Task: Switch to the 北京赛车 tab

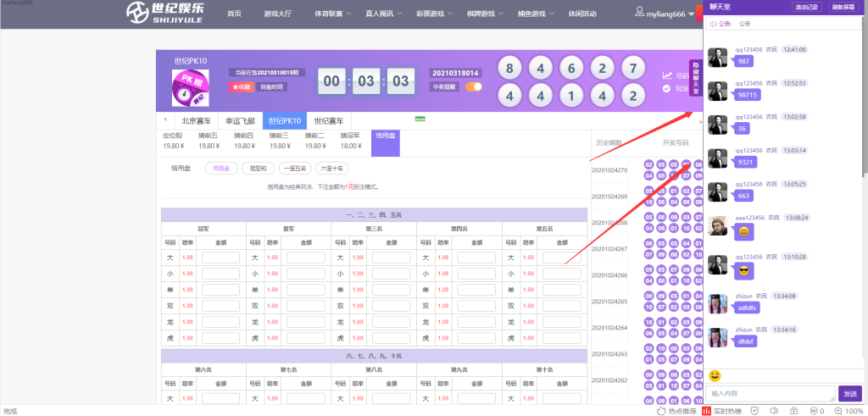Action: tap(196, 120)
